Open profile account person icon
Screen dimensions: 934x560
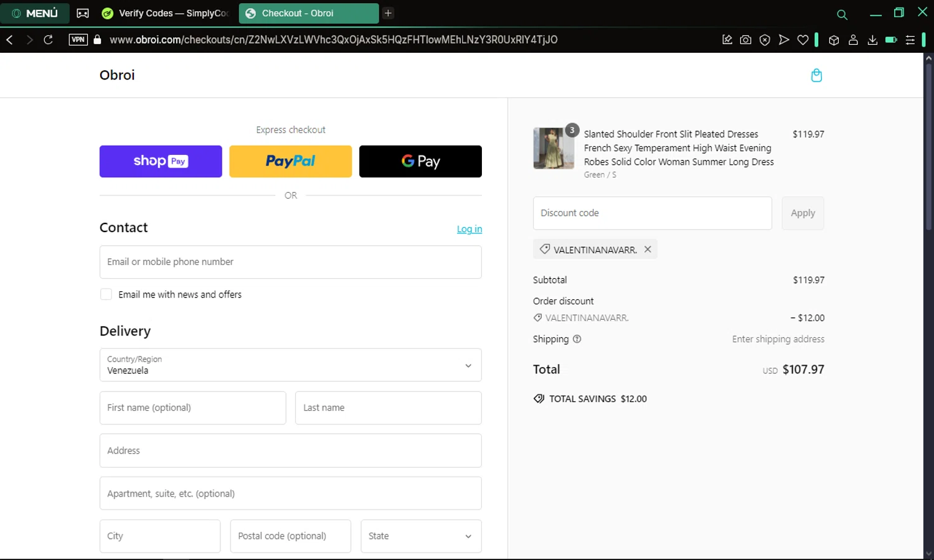[x=853, y=40]
